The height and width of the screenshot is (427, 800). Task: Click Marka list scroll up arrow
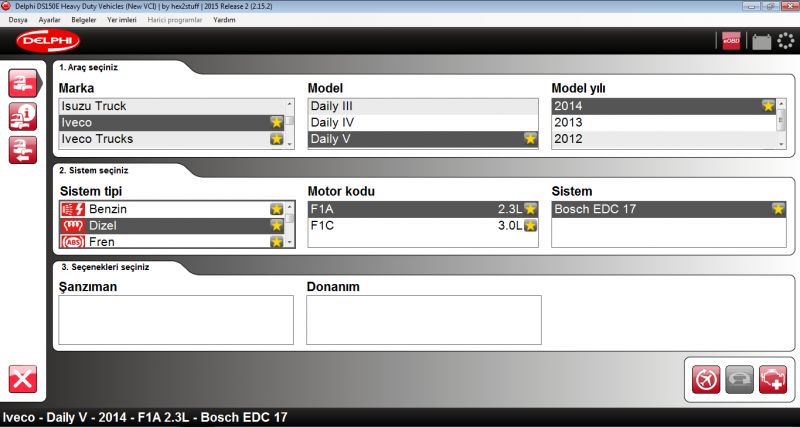[x=290, y=104]
